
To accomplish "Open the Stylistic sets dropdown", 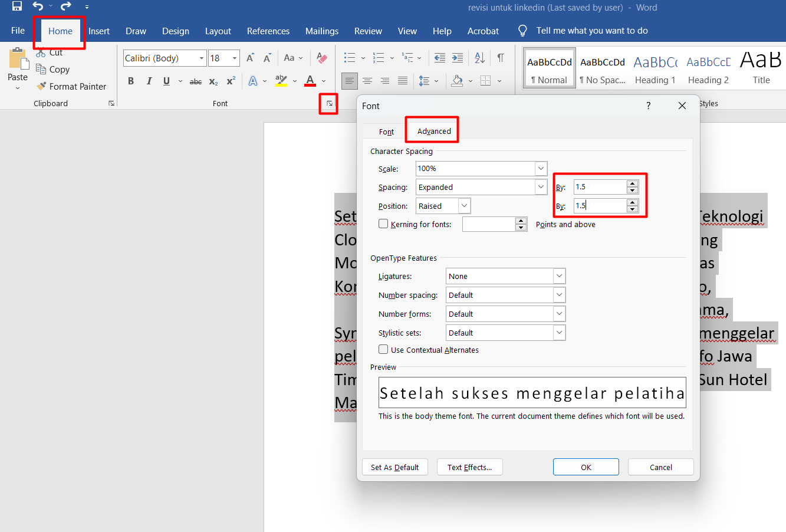I will tap(560, 333).
